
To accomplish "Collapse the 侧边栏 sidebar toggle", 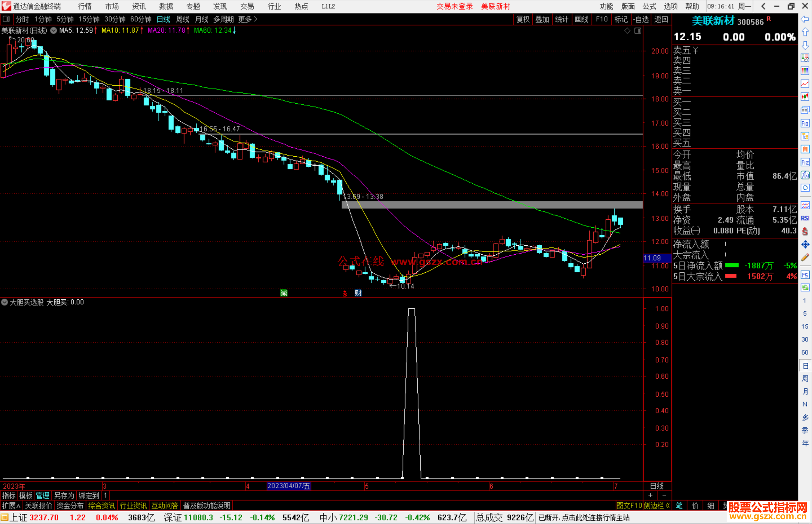I will pos(656,506).
